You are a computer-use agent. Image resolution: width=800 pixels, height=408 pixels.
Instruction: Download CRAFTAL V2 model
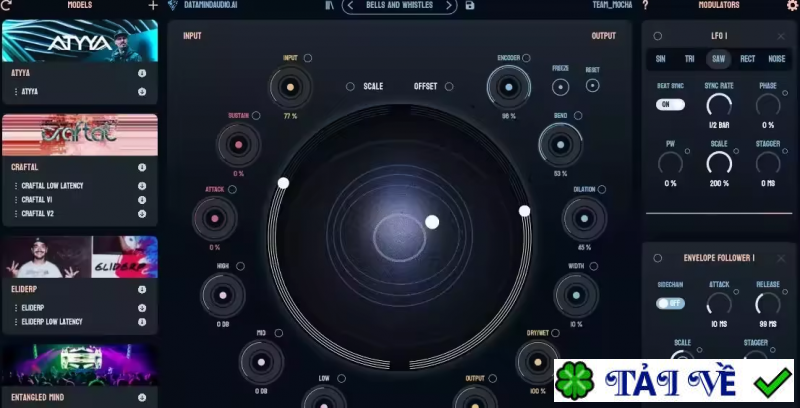142,214
